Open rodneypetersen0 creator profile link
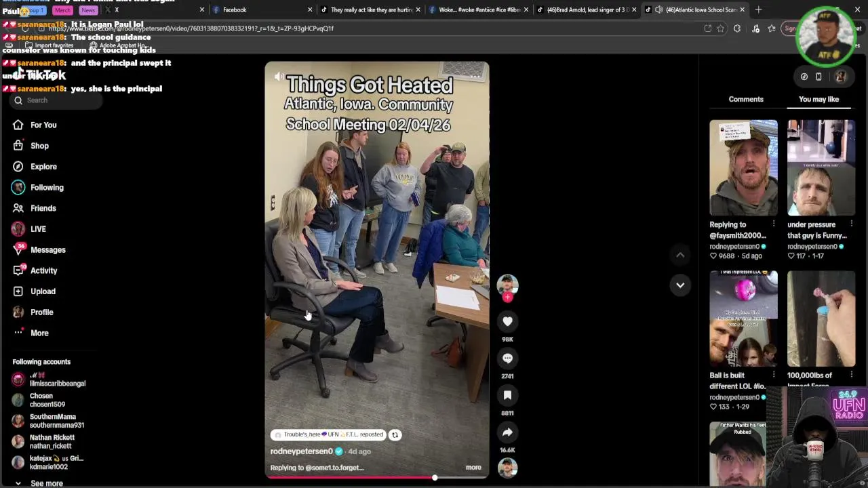Image resolution: width=868 pixels, height=488 pixels. pyautogui.click(x=301, y=451)
